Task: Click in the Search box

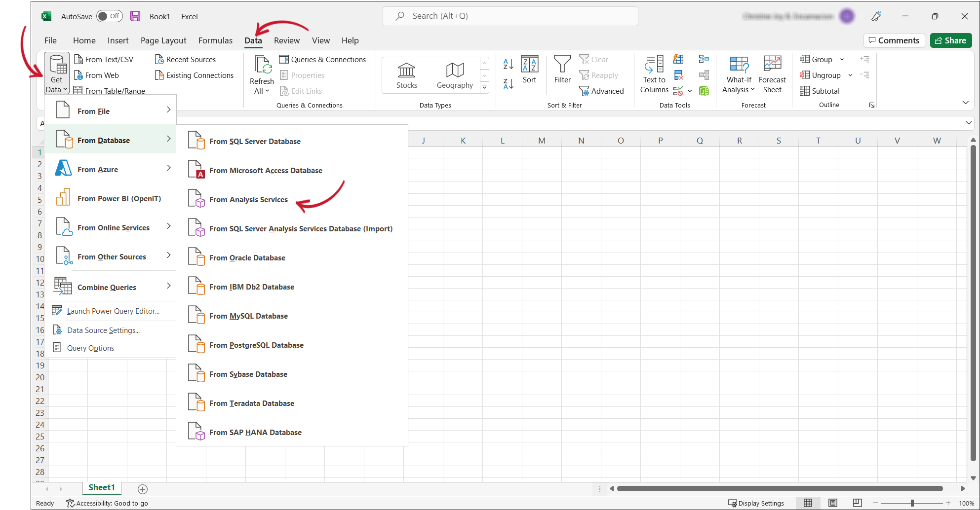Action: (x=510, y=16)
